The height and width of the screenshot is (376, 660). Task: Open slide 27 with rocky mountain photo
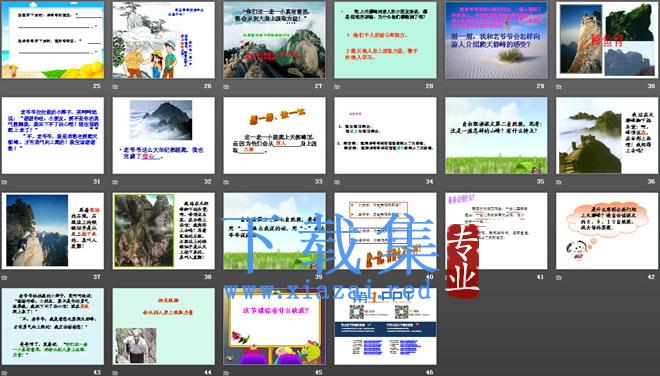pos(274,40)
